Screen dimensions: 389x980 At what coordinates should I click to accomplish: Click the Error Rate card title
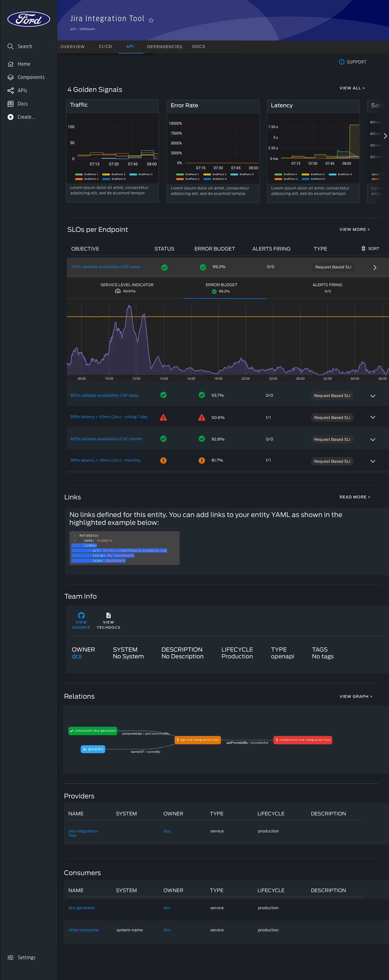184,105
